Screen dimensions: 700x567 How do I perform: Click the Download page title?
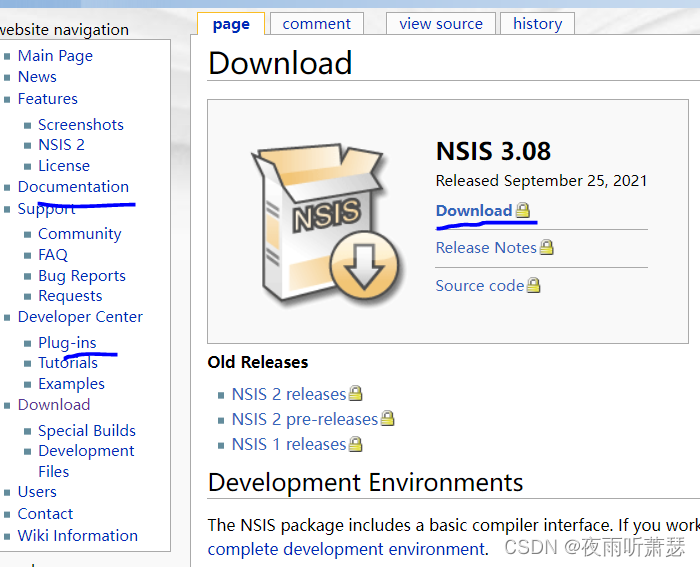[x=280, y=63]
